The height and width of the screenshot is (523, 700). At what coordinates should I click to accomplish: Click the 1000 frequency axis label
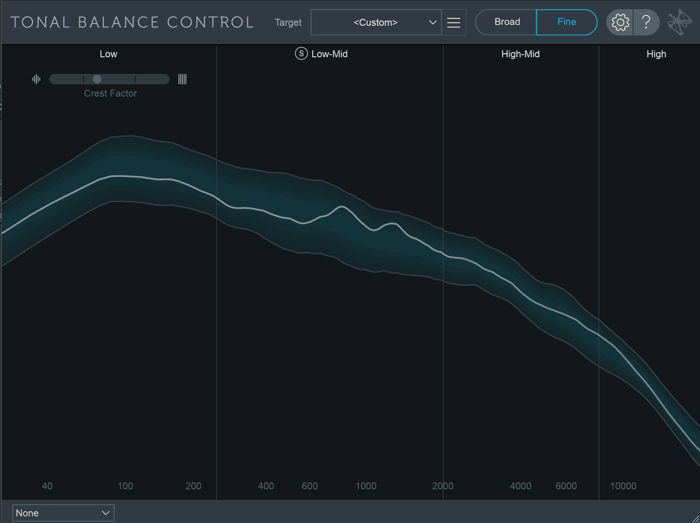coord(366,486)
